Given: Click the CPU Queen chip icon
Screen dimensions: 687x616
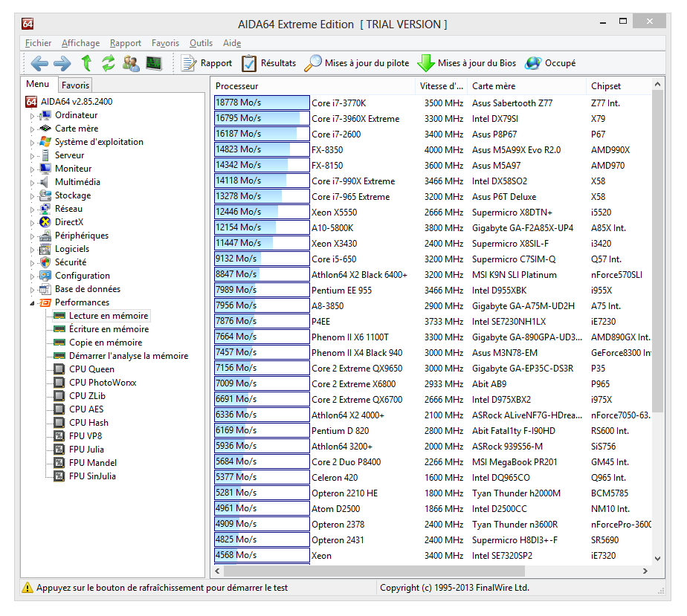Looking at the screenshot, I should pyautogui.click(x=59, y=369).
